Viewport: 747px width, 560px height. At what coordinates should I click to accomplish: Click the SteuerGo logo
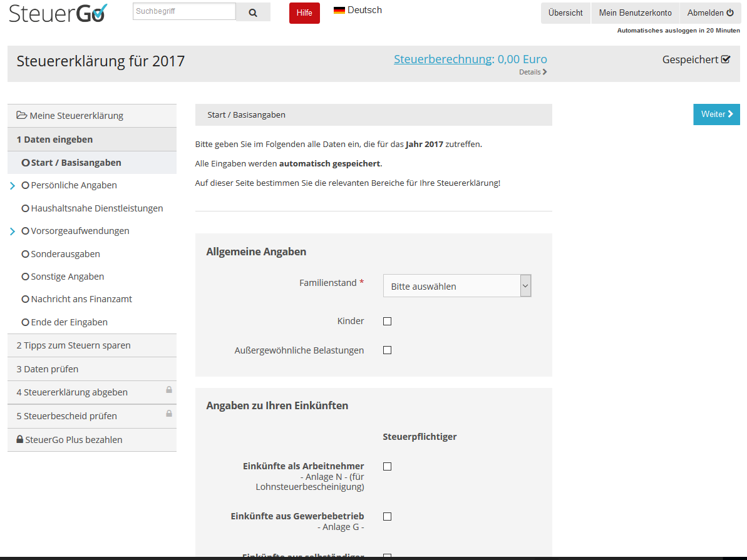click(58, 13)
